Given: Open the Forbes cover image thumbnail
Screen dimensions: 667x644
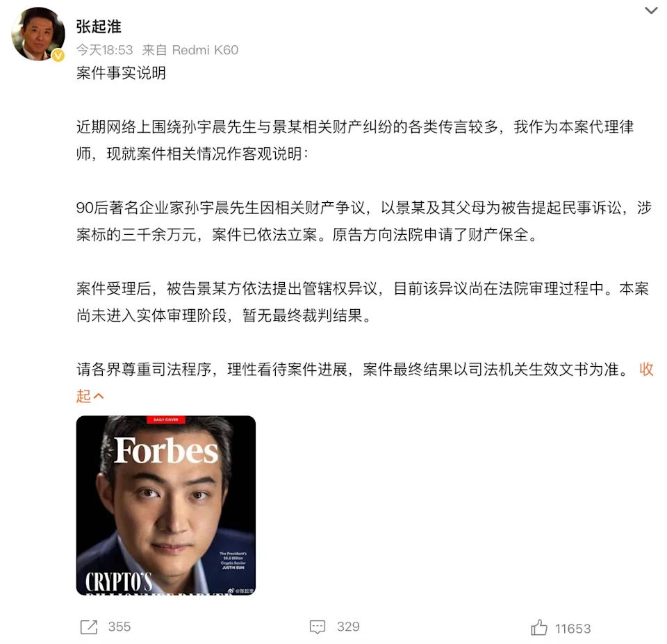Looking at the screenshot, I should click(x=166, y=505).
